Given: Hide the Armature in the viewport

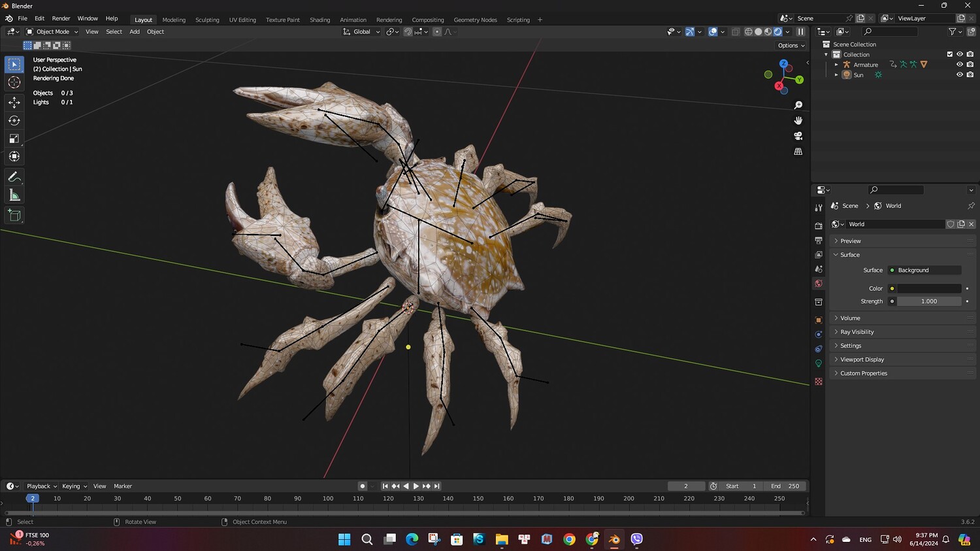Looking at the screenshot, I should pyautogui.click(x=960, y=65).
